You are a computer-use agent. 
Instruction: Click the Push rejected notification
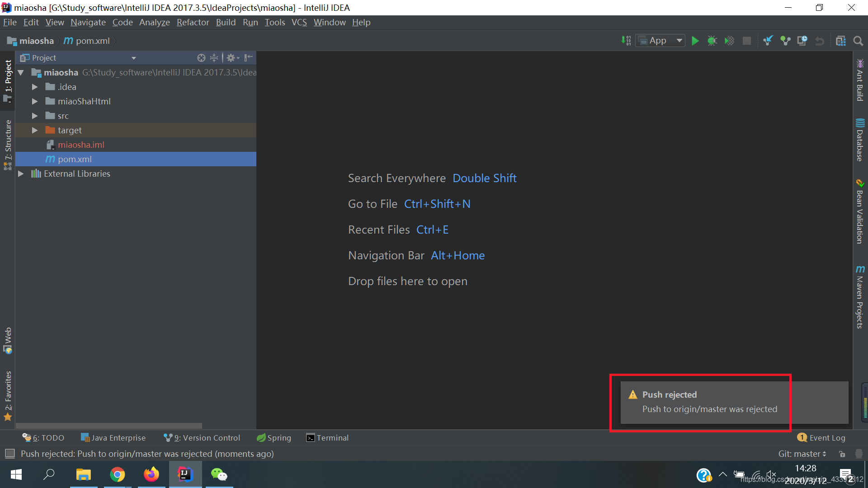(734, 402)
